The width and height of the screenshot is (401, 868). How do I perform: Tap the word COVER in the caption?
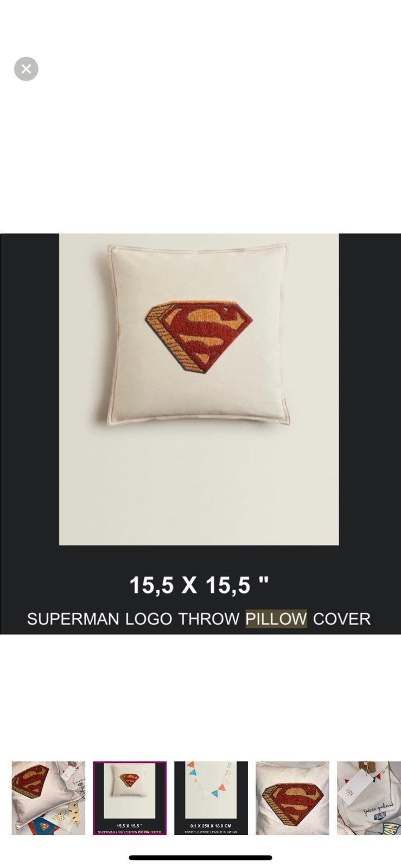342,618
